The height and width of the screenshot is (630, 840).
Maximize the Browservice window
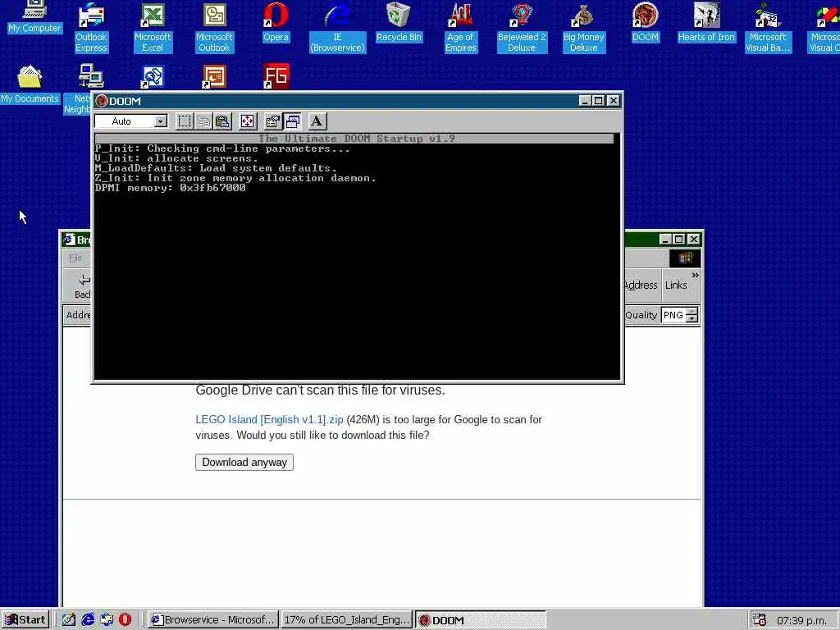point(678,239)
